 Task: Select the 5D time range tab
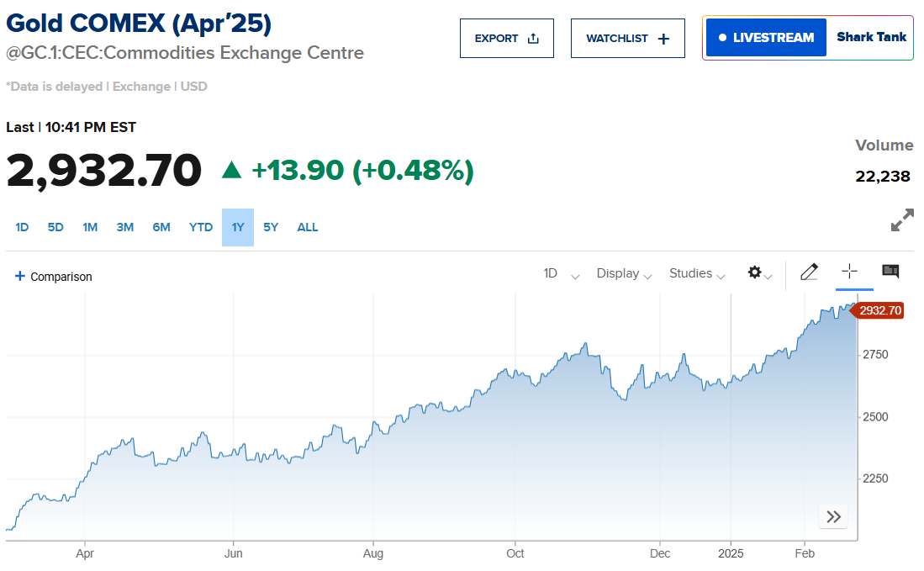[x=55, y=227]
